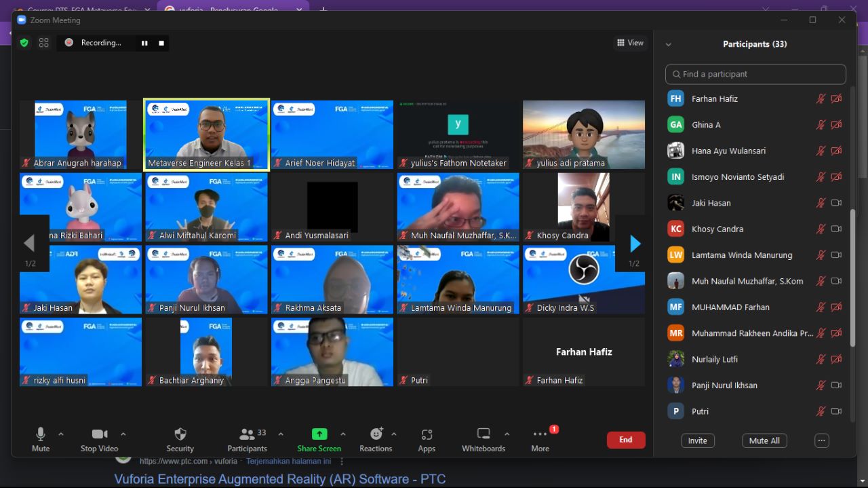The height and width of the screenshot is (488, 868).
Task: Click the green Share Screen icon
Action: (319, 434)
